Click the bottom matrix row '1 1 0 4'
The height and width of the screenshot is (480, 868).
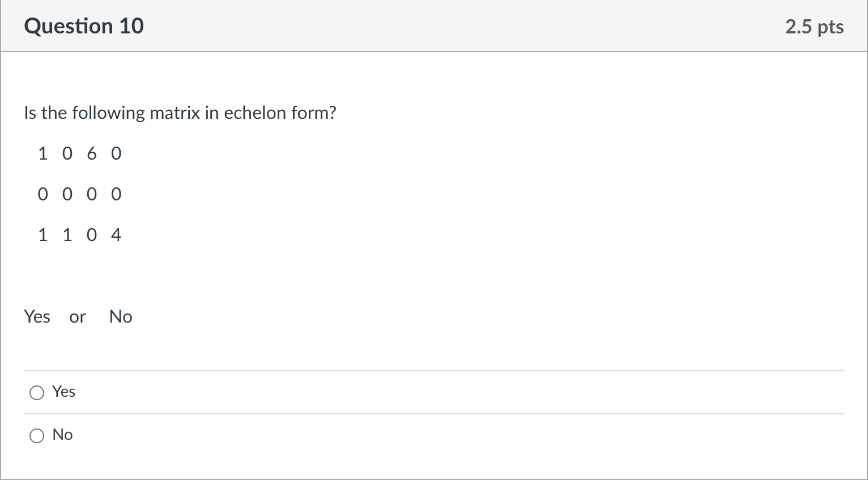coord(80,235)
